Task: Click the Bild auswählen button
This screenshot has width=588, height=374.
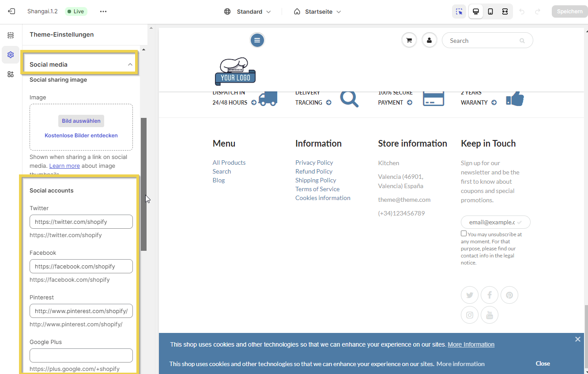Action: [x=81, y=121]
